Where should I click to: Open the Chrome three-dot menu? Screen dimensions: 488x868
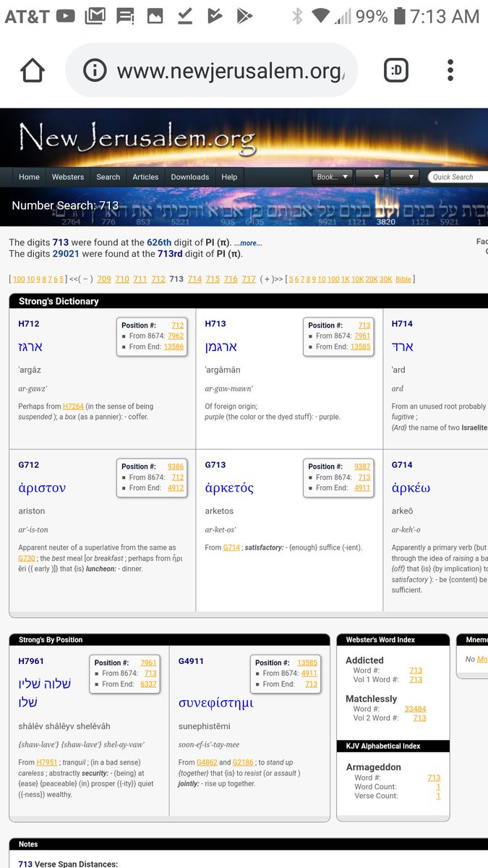pos(450,70)
